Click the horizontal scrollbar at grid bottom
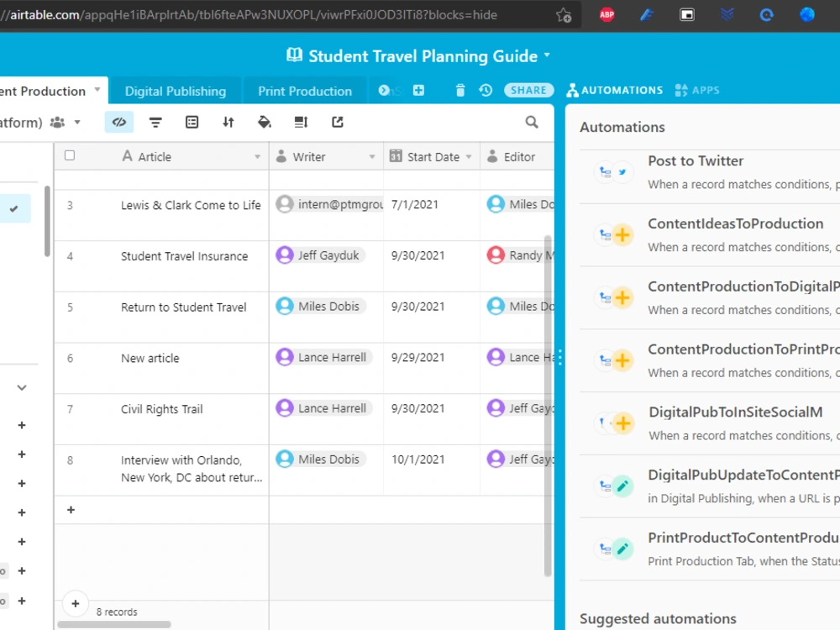The height and width of the screenshot is (630, 840). click(114, 624)
